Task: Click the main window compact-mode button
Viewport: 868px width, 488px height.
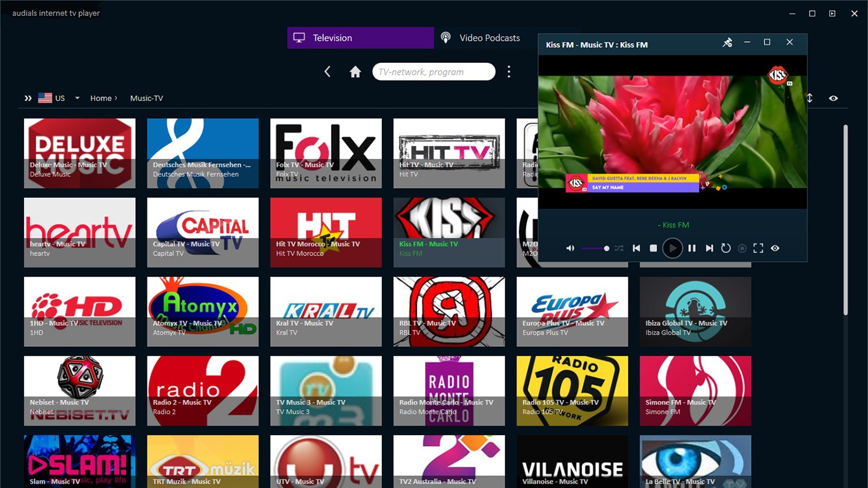Action: coord(832,13)
